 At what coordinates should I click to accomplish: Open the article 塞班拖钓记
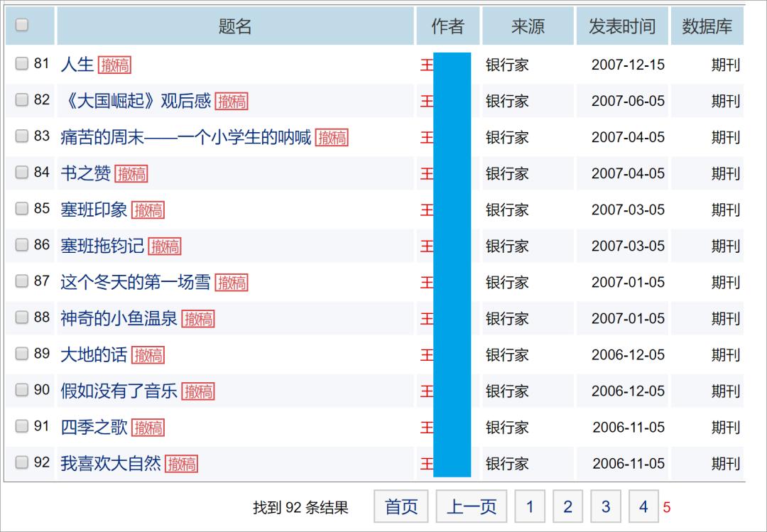click(x=102, y=246)
